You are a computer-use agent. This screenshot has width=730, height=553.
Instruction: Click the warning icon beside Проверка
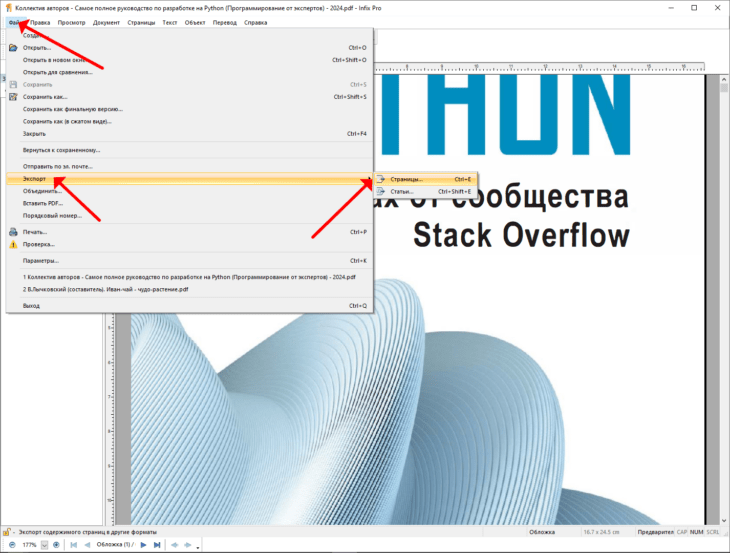point(13,244)
